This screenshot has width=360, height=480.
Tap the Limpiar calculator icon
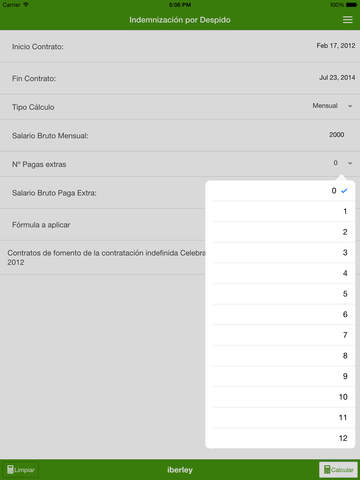pos(10,470)
